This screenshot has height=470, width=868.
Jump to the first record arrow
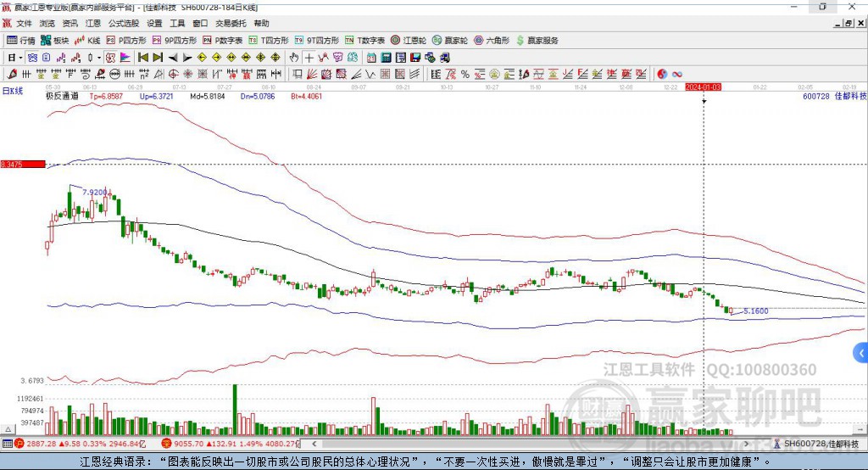pyautogui.click(x=142, y=57)
